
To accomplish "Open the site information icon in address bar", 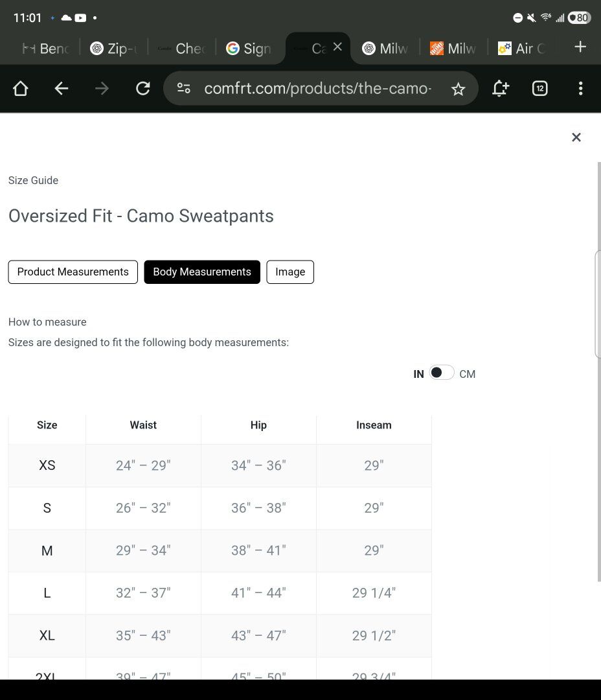I will click(x=184, y=89).
